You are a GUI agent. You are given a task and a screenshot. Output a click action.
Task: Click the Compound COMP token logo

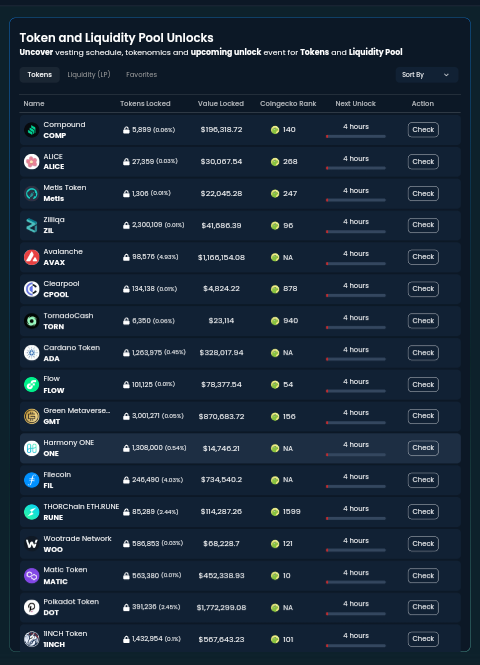point(31,130)
